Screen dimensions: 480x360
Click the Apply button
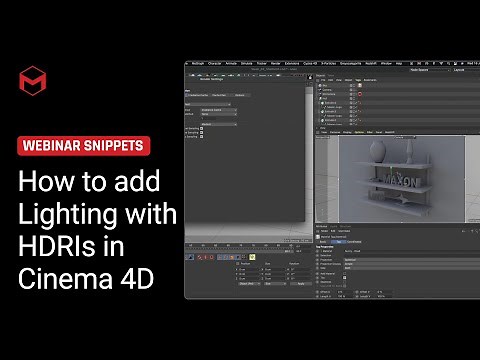(301, 284)
